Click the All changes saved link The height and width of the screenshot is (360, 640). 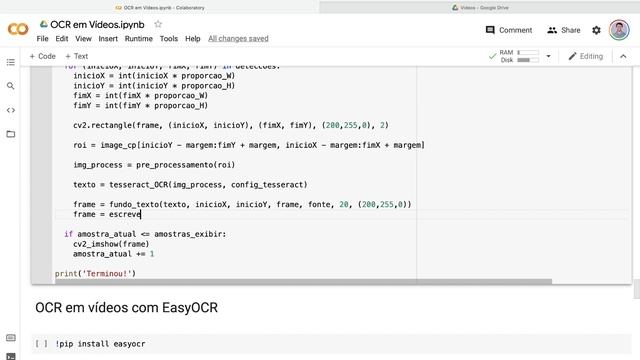(x=238, y=39)
